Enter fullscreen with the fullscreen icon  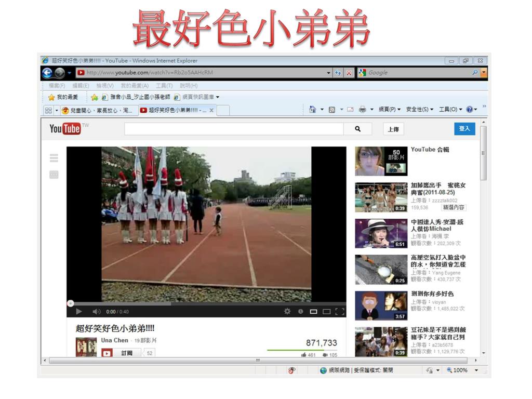[340, 312]
